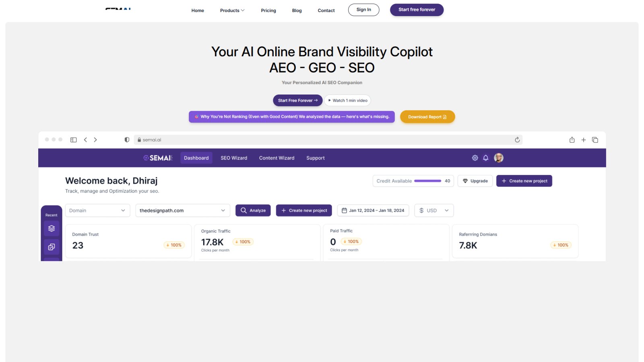The height and width of the screenshot is (362, 644).
Task: Reload the page using the refresh icon
Action: click(517, 140)
